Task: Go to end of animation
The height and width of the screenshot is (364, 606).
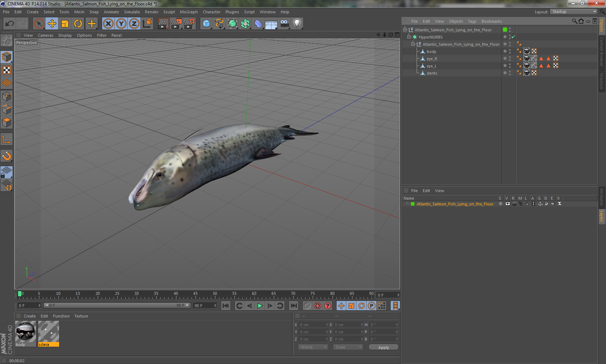Action: (x=294, y=306)
